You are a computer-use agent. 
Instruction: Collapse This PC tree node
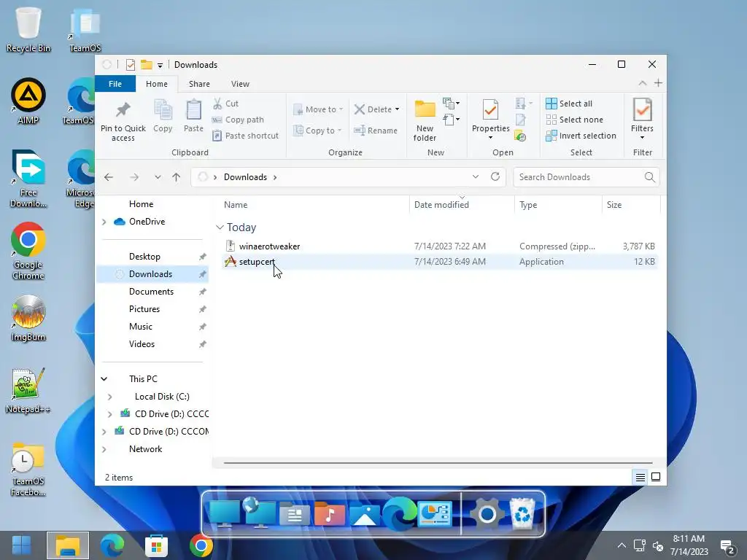[104, 379]
